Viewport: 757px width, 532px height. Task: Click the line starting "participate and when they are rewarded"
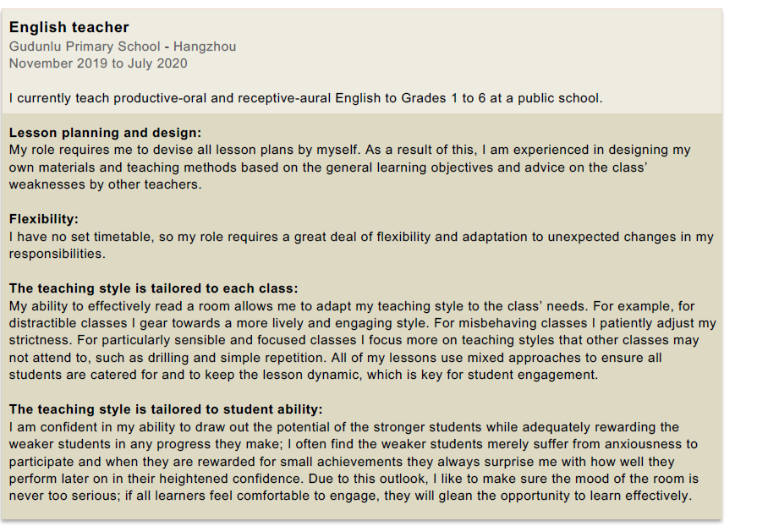point(342,462)
